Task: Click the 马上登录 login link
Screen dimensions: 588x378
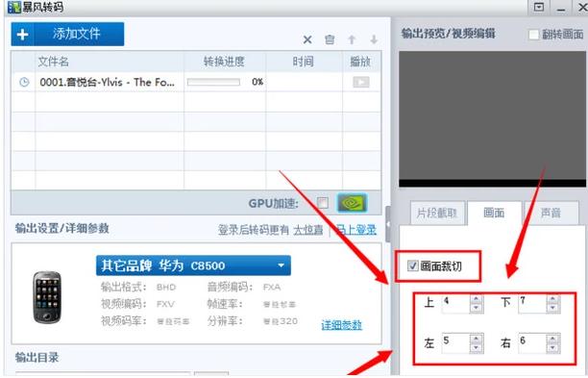Action: coord(355,229)
